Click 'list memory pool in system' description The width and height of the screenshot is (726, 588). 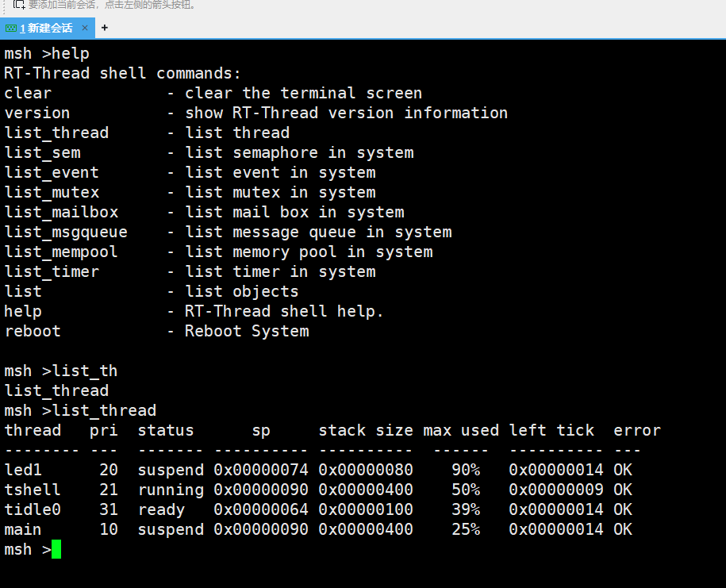pyautogui.click(x=309, y=252)
